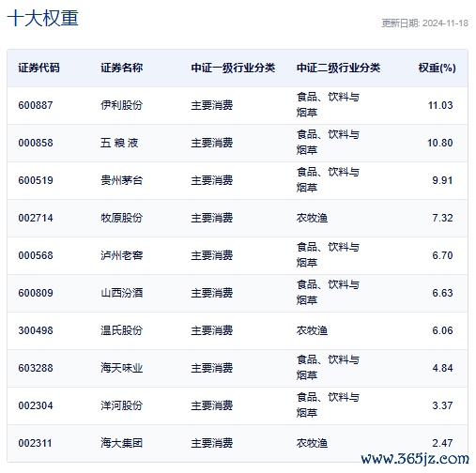
Task: Select the 五 粮 液 stock name
Action: click(119, 143)
